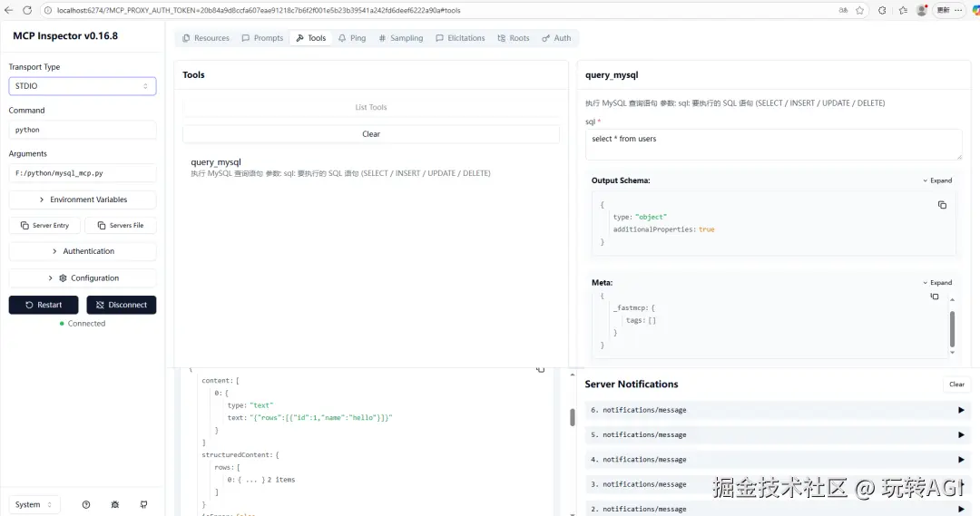This screenshot has height=516, width=980.
Task: Click the MCP Inspector v0.16.8 title
Action: tap(65, 36)
